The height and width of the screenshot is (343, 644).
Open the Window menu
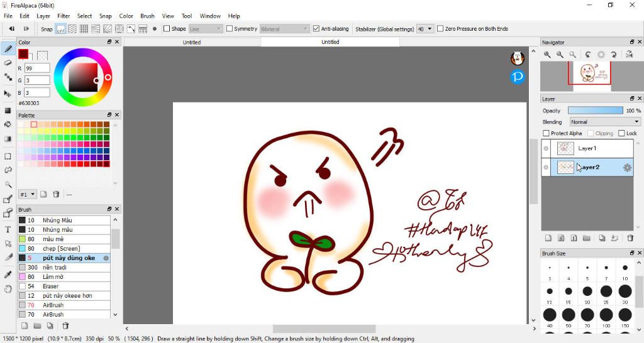(x=210, y=16)
